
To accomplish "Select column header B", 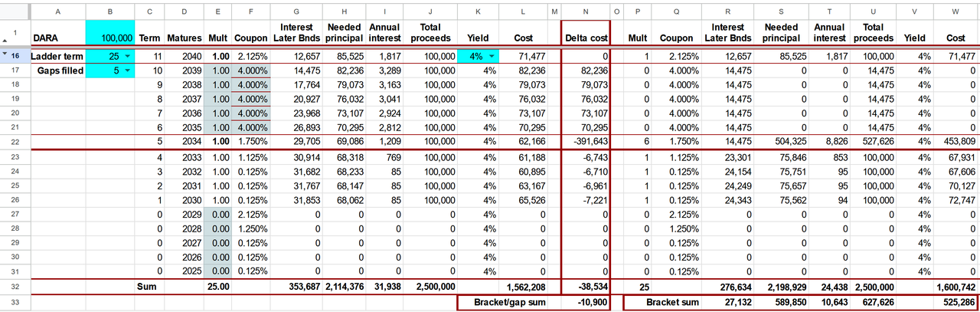I will point(110,12).
